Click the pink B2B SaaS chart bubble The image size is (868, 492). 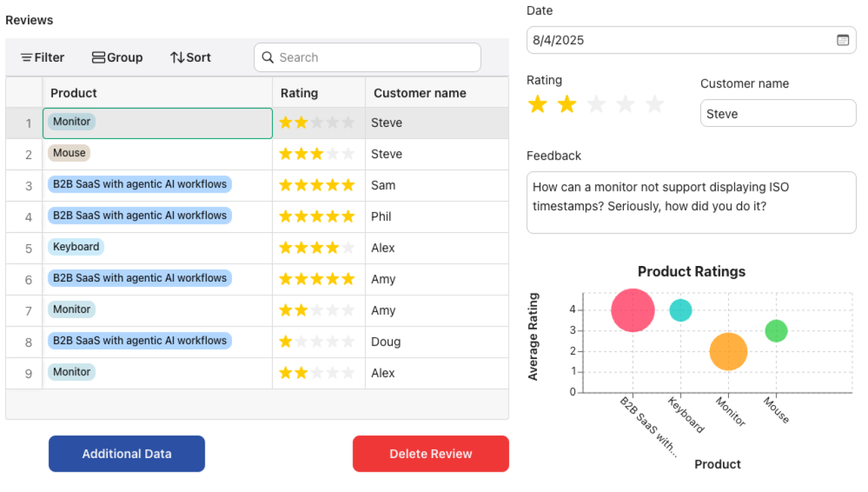click(633, 310)
